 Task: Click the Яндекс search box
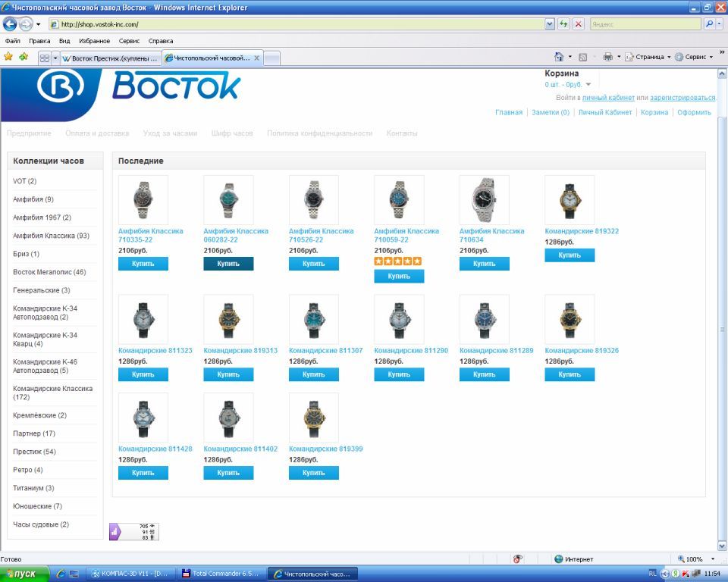click(645, 24)
